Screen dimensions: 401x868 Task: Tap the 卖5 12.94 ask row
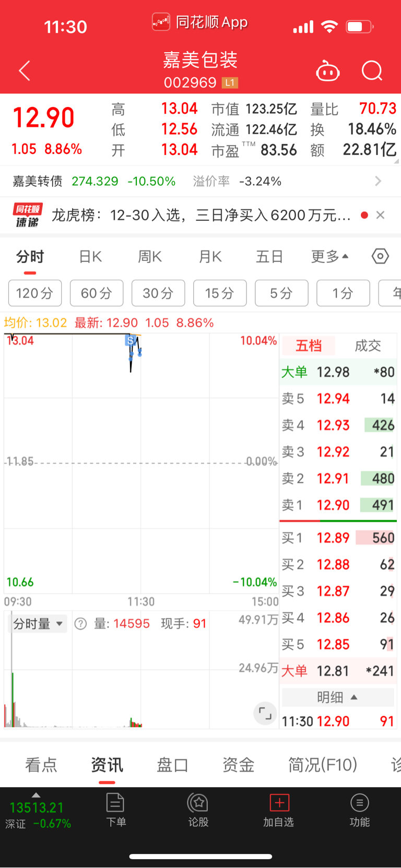pyautogui.click(x=338, y=399)
